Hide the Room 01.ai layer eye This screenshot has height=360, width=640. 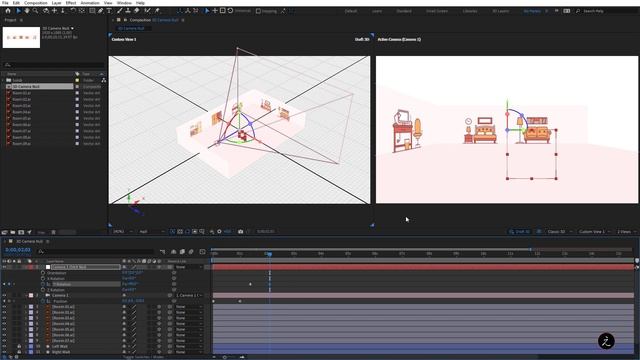click(4, 307)
